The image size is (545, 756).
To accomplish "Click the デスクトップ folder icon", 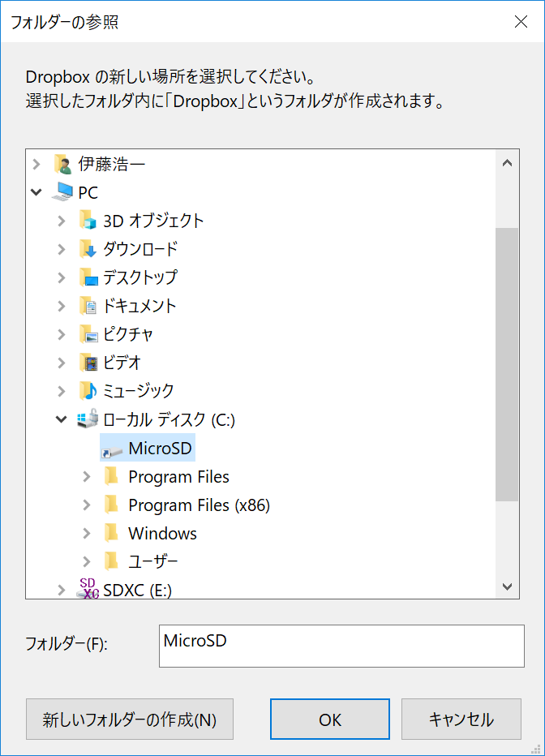I will 88,277.
